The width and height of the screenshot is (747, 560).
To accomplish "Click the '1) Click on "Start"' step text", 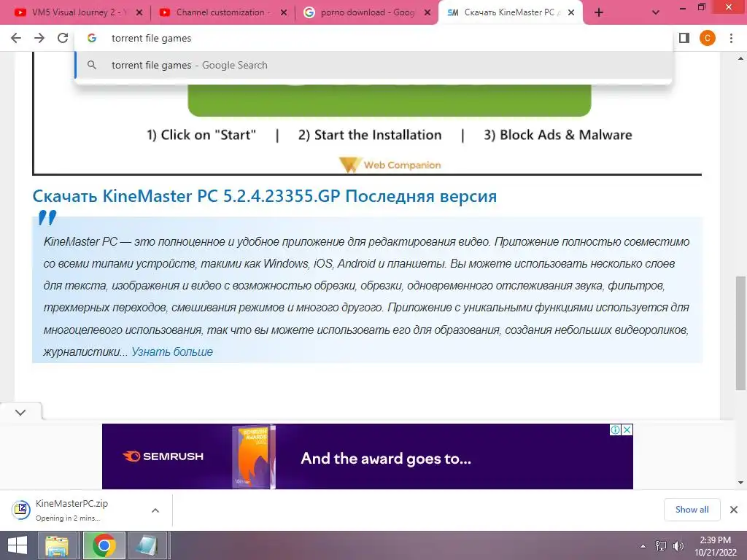I will pos(201,135).
